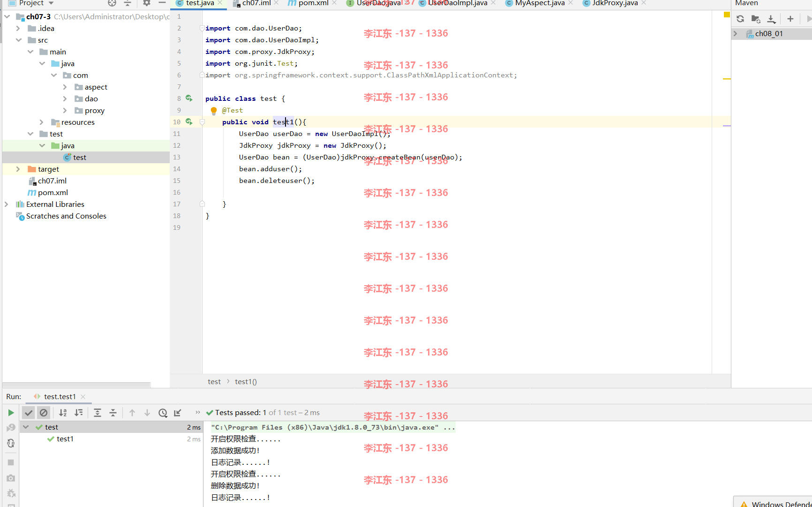The image size is (812, 507).
Task: Close the JdkProxy.java editor tab
Action: [x=644, y=3]
